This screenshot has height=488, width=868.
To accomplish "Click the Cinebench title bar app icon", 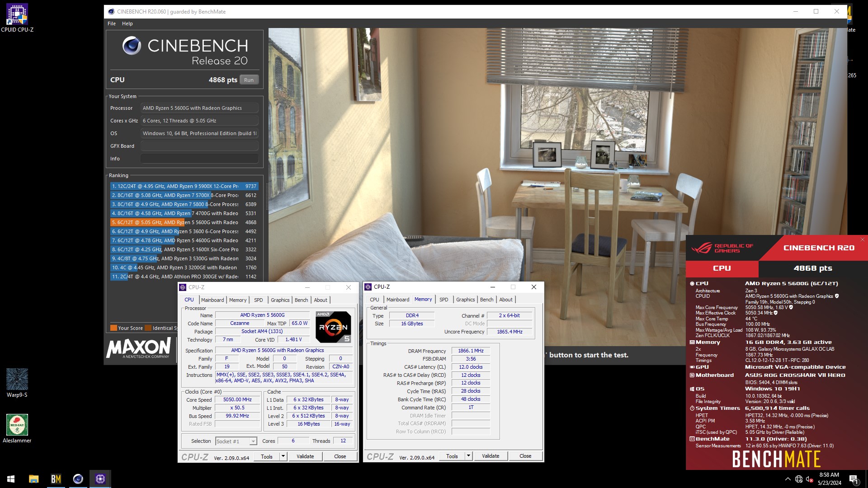I will (111, 12).
